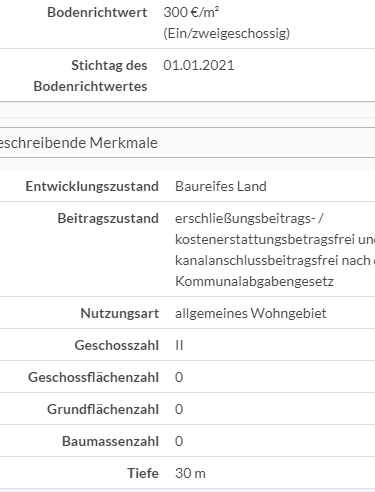Select the value '300 €/m²'
Viewport: 375px width, 492px height.
tap(191, 12)
